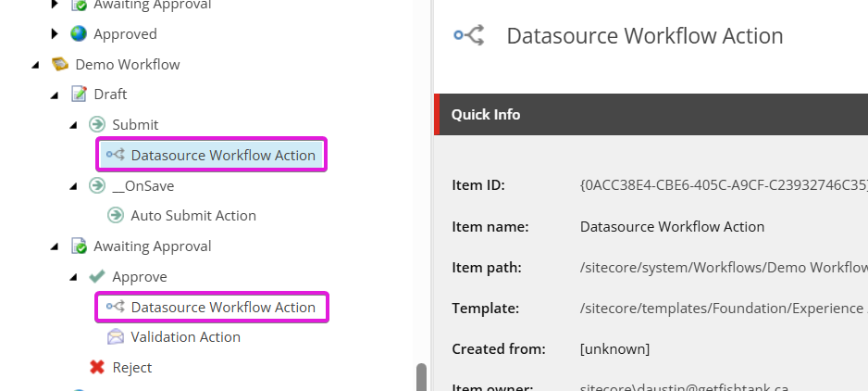Click the Demo Workflow folder icon
The height and width of the screenshot is (391, 868).
click(x=60, y=64)
